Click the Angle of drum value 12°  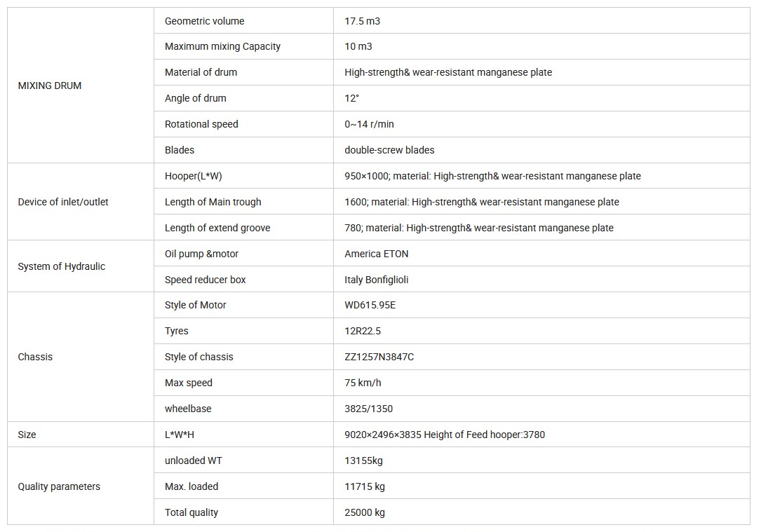tap(352, 98)
